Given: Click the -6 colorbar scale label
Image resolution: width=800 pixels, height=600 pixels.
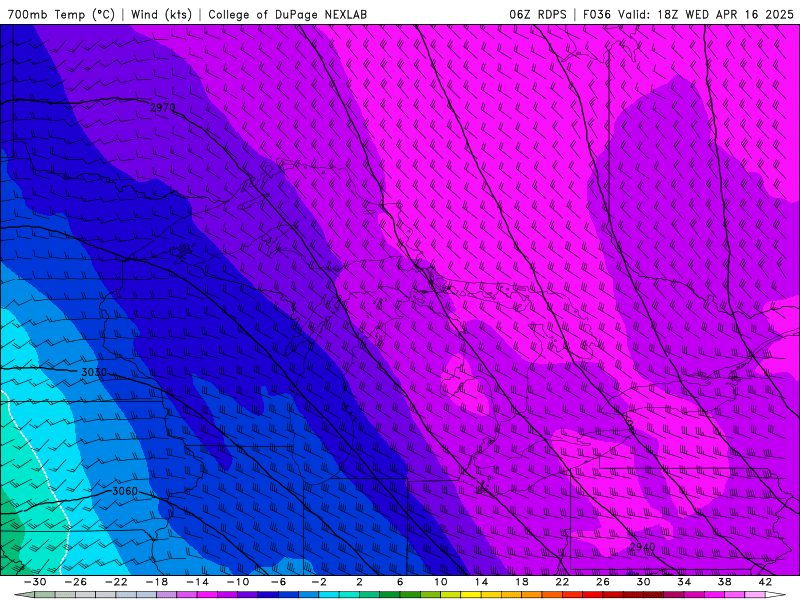Looking at the screenshot, I should (279, 582).
